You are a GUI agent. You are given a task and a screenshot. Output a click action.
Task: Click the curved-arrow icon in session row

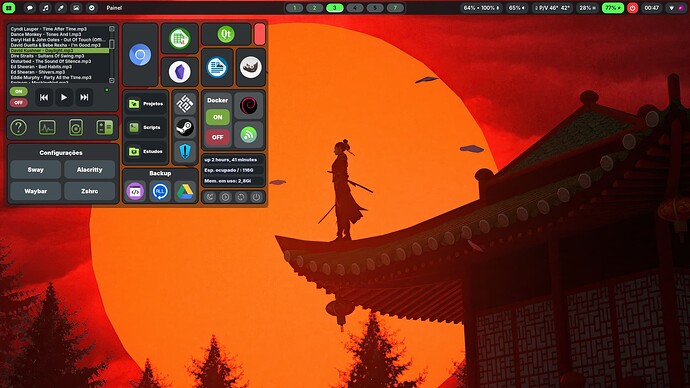(210, 197)
